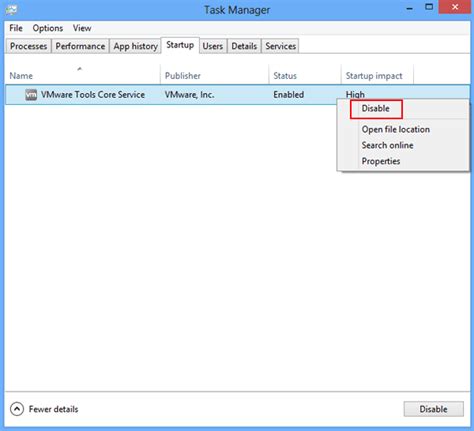This screenshot has width=474, height=431.
Task: Switch to the Details tab
Action: pyautogui.click(x=244, y=46)
